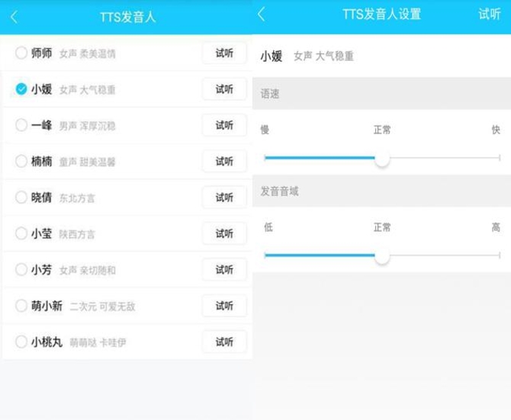Choose the 小芳 voice radio button
The width and height of the screenshot is (511, 420).
click(21, 270)
